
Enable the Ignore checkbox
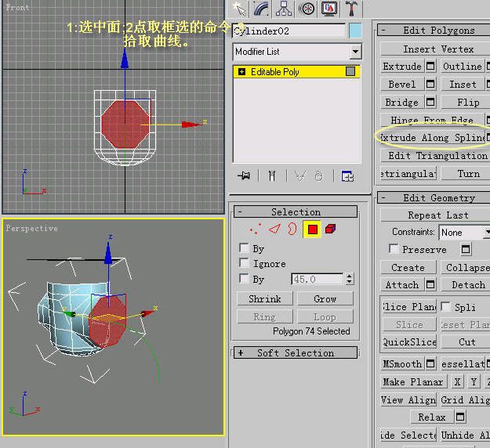pos(244,263)
